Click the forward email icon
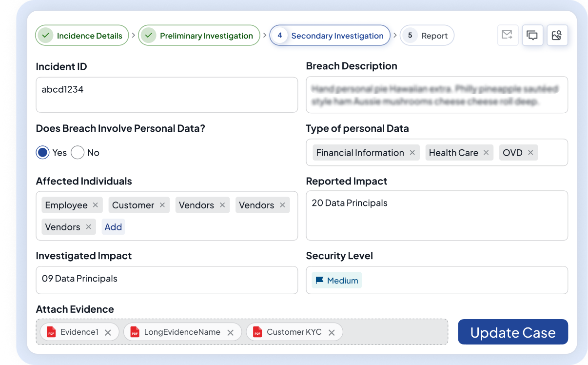Viewport: 588px width, 365px height. tap(508, 35)
